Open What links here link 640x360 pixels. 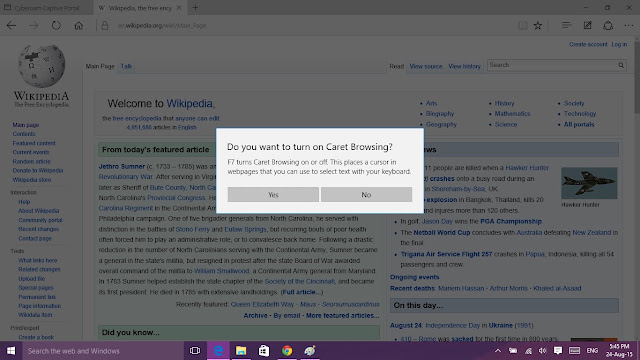(38, 260)
